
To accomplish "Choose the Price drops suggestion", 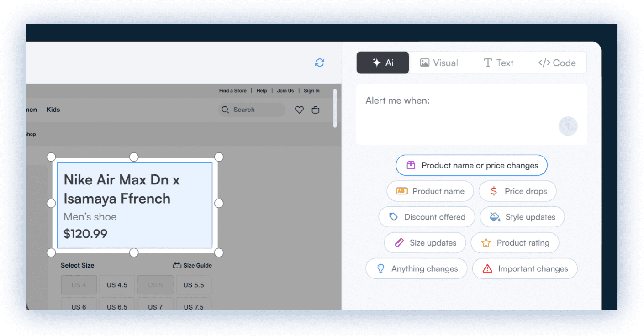I will [x=517, y=191].
